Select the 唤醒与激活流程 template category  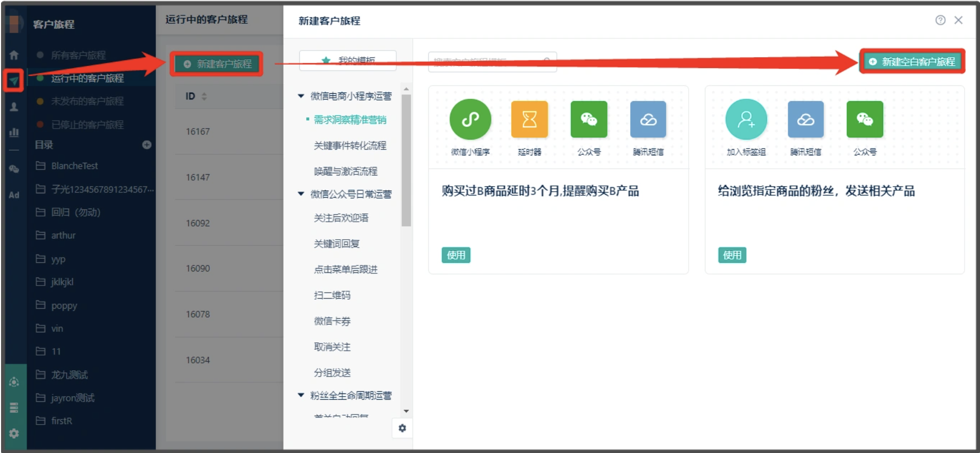click(x=346, y=171)
